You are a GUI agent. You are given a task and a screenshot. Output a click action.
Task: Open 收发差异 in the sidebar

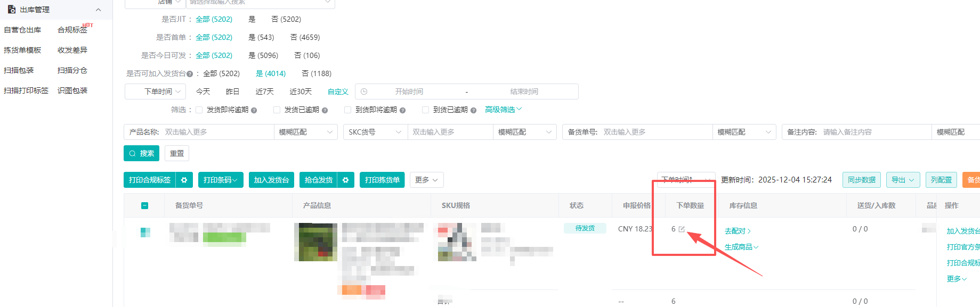(72, 50)
